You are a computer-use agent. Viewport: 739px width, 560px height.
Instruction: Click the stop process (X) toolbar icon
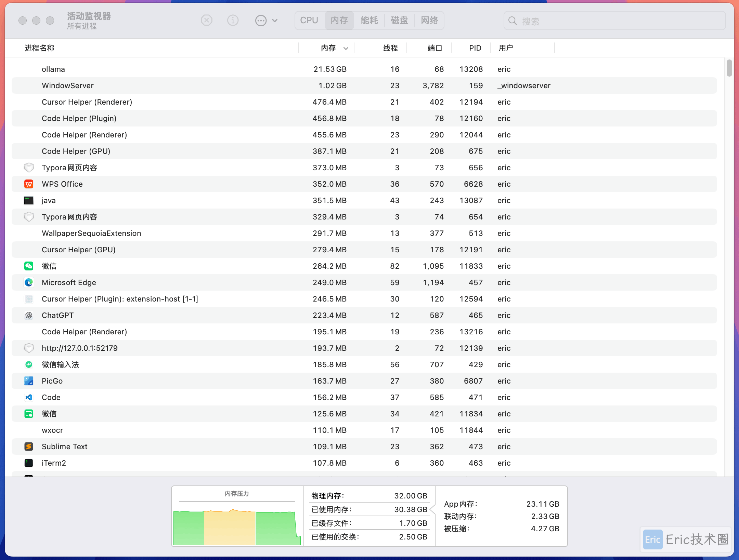click(206, 21)
